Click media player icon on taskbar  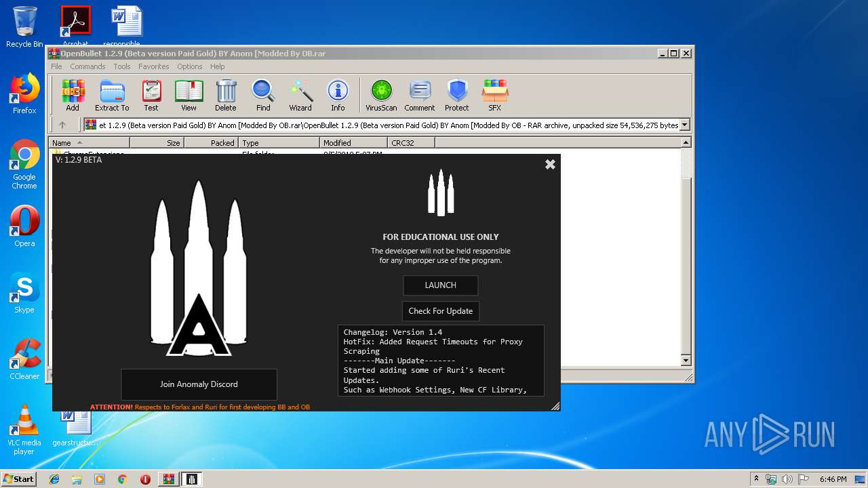100,479
